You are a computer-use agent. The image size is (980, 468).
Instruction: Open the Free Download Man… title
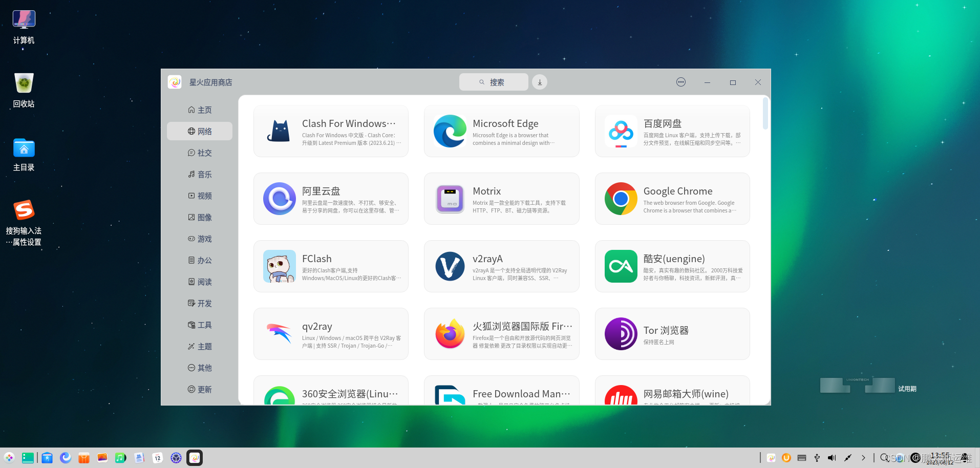(521, 394)
